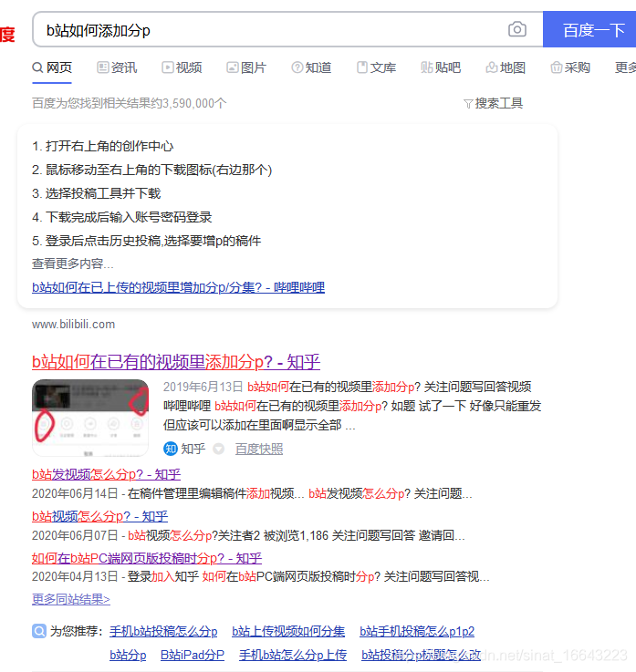Click the result count 3,590,000个 text
Viewport: 636px width, 672px height.
(x=194, y=103)
